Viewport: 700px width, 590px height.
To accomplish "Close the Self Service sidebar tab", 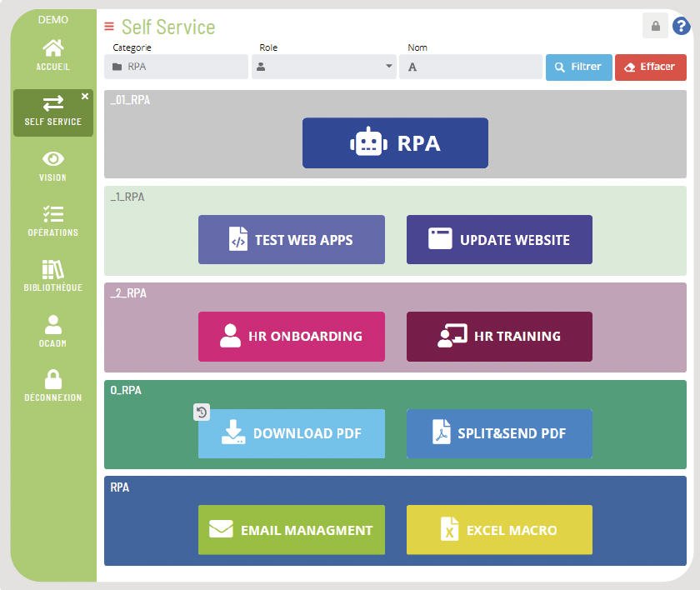I will coord(85,96).
